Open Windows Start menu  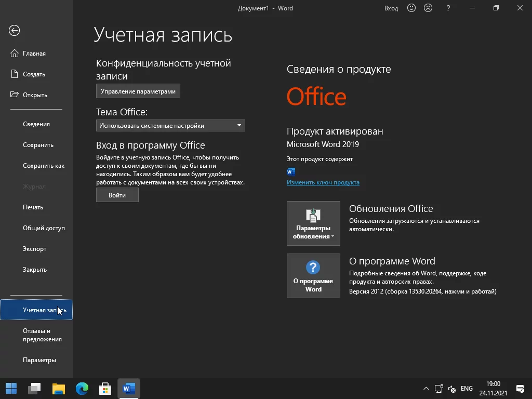(11, 389)
